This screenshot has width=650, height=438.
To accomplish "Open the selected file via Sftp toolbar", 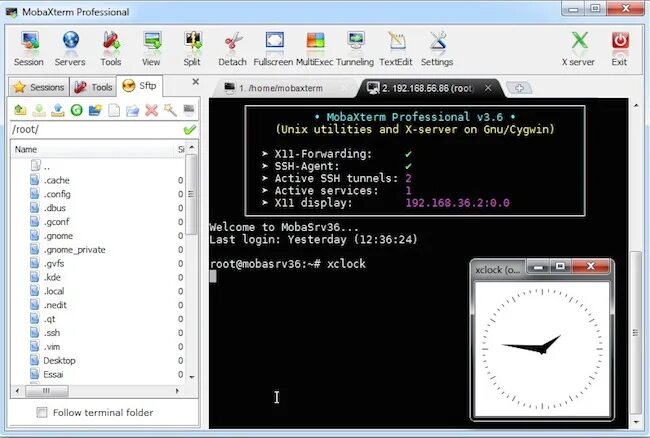I will tap(133, 110).
